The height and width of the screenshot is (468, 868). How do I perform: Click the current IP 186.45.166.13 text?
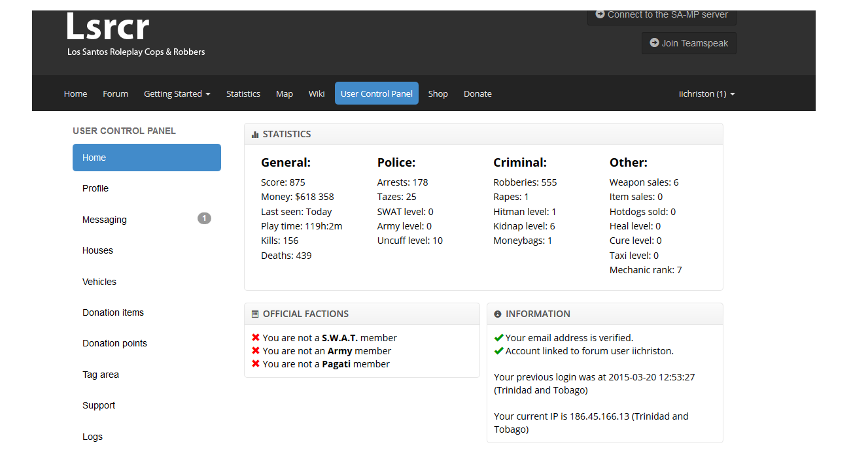(x=591, y=423)
